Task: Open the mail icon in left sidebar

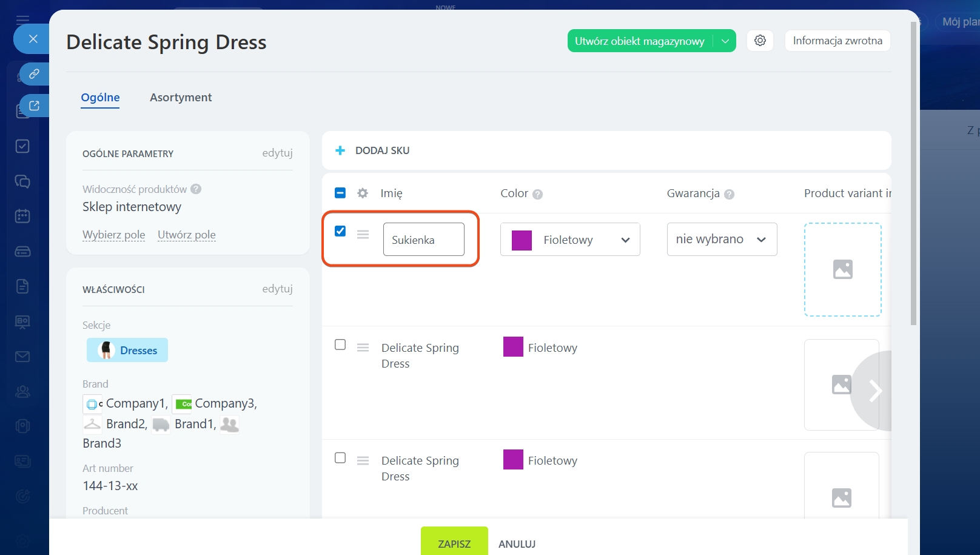Action: (x=22, y=357)
